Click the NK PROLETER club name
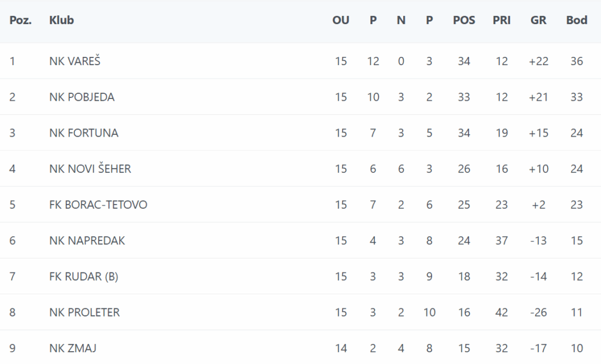Screen dimensions: 601x364 click(85, 312)
